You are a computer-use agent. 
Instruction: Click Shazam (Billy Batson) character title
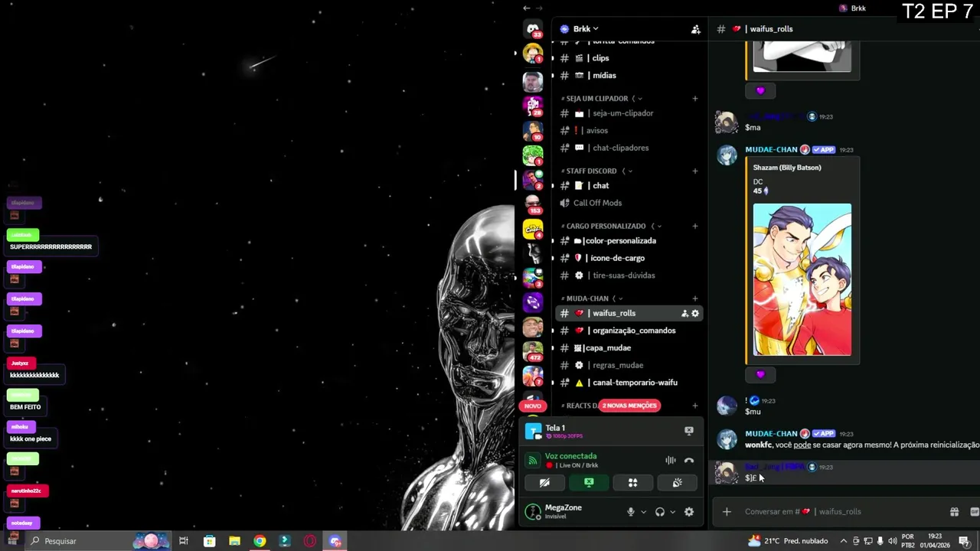(787, 168)
